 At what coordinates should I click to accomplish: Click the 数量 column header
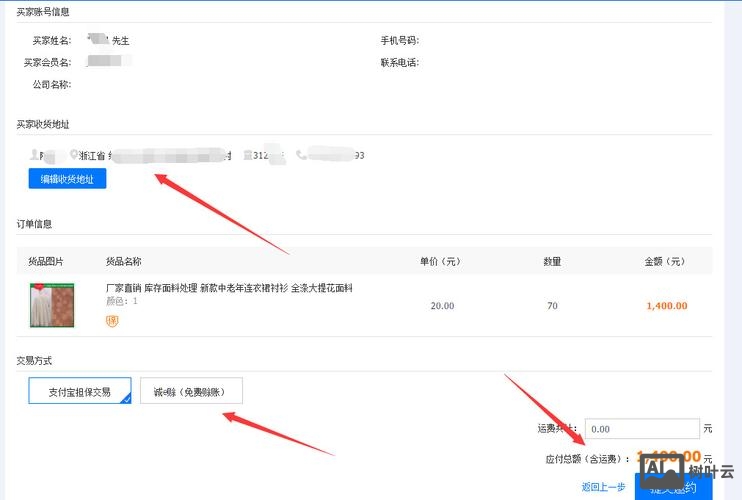551,262
